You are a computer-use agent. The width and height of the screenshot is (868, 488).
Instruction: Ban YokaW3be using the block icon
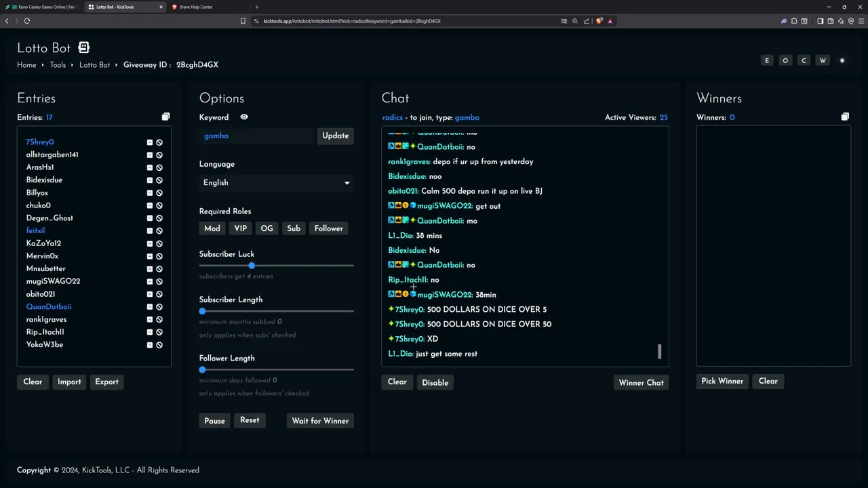tap(159, 345)
